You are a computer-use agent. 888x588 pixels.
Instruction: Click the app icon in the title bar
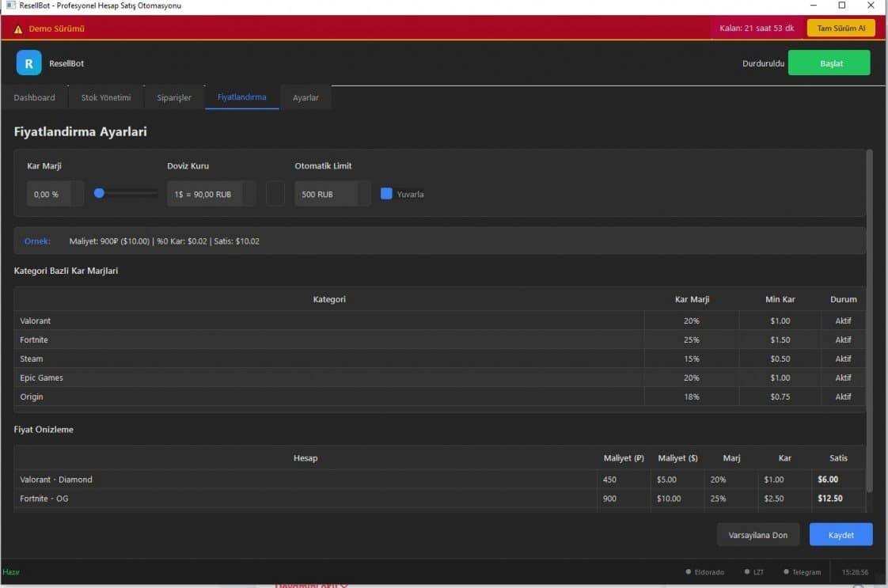[11, 5]
